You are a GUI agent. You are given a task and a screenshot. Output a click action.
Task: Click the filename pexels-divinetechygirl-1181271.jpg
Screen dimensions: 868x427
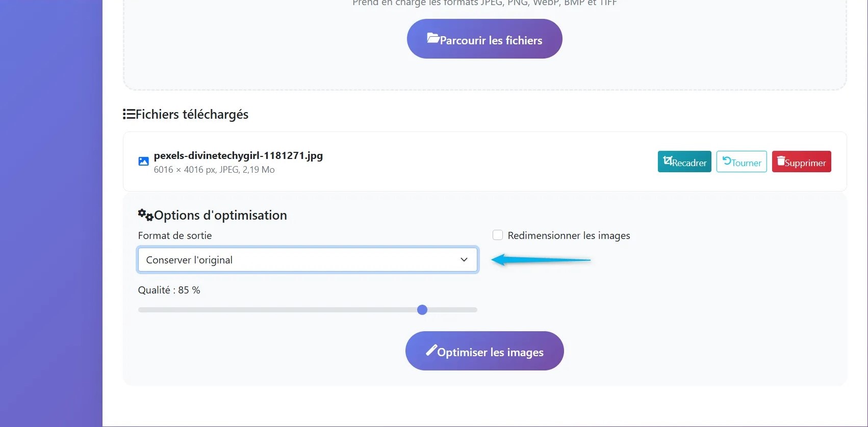point(238,155)
